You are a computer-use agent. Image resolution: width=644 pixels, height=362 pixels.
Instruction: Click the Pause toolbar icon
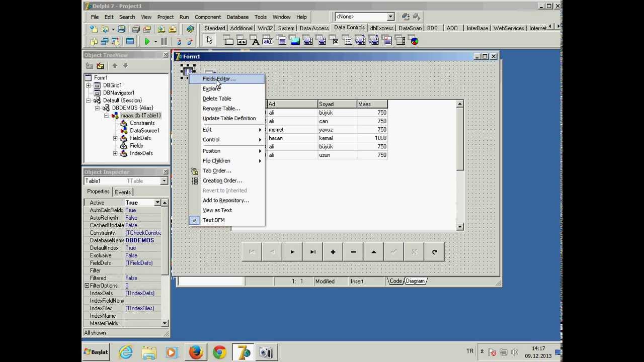pyautogui.click(x=164, y=42)
